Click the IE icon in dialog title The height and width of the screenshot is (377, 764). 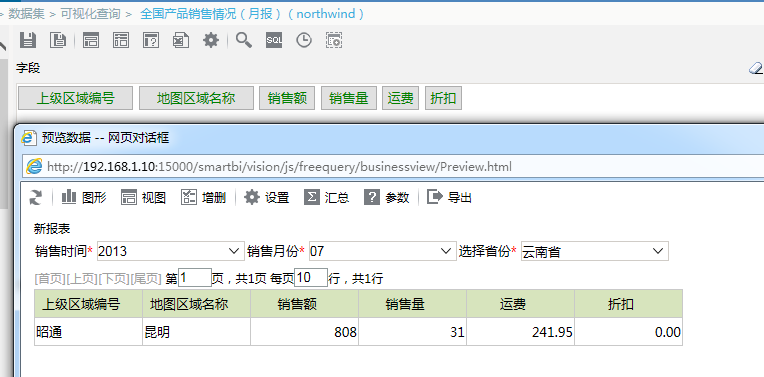[30, 138]
